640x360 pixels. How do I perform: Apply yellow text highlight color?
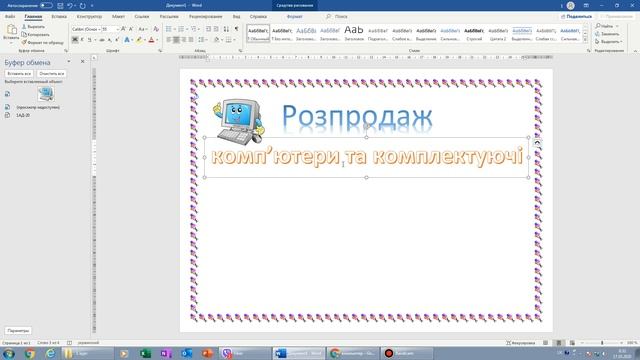(139, 40)
